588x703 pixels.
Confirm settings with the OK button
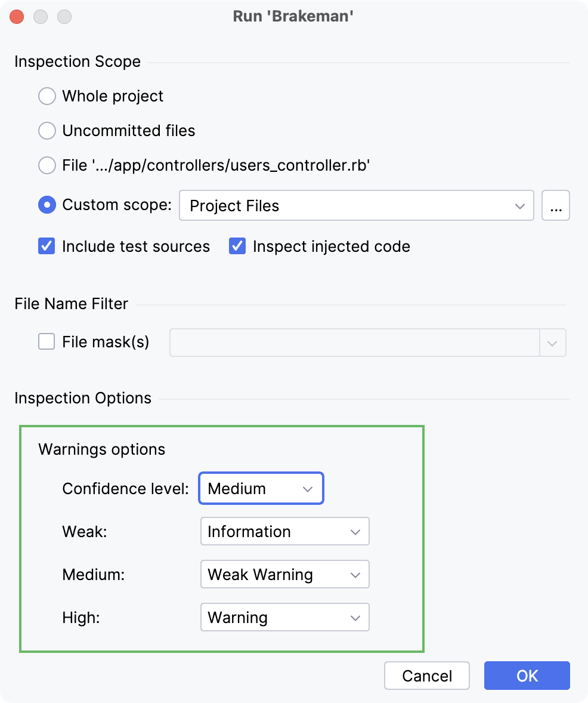pyautogui.click(x=527, y=676)
